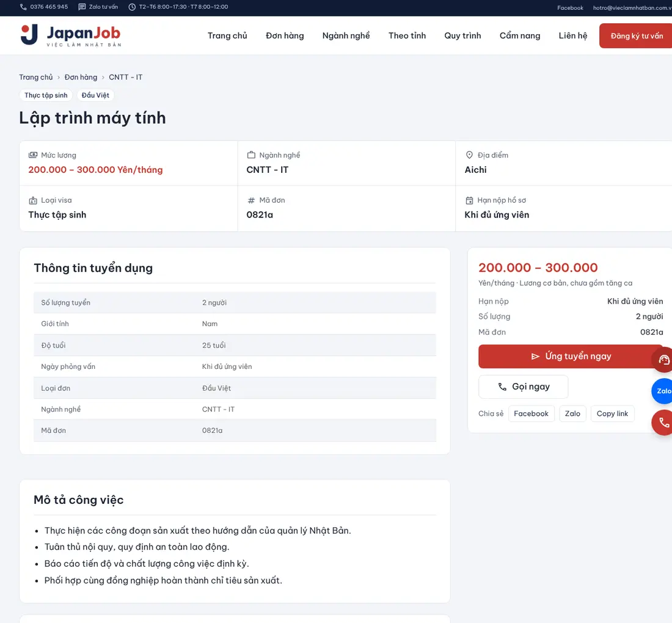Viewport: 672px width, 623px height.
Task: Click the Lập trình máy tính heading
Action: pyautogui.click(x=92, y=118)
